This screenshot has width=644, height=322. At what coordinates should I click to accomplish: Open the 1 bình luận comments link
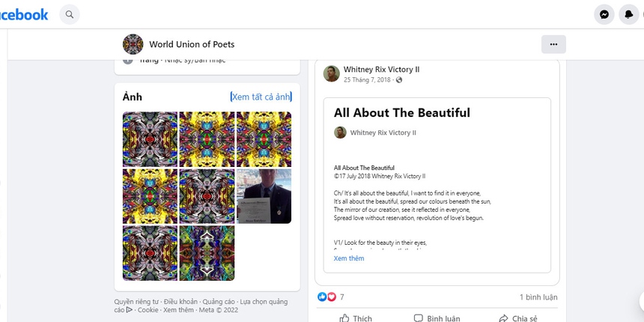click(538, 297)
